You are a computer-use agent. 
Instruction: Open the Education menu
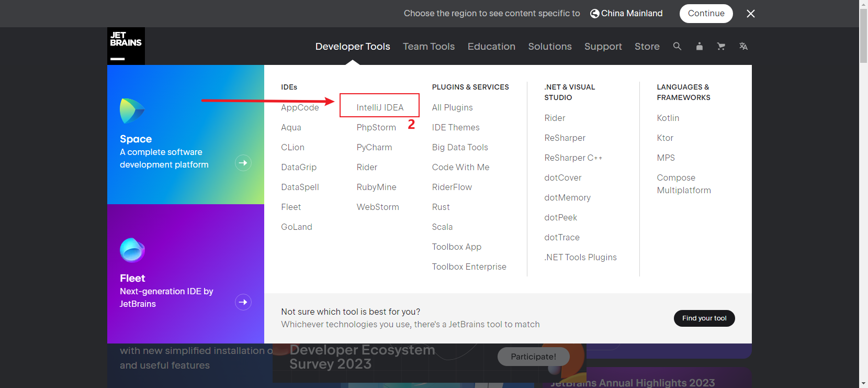tap(491, 47)
